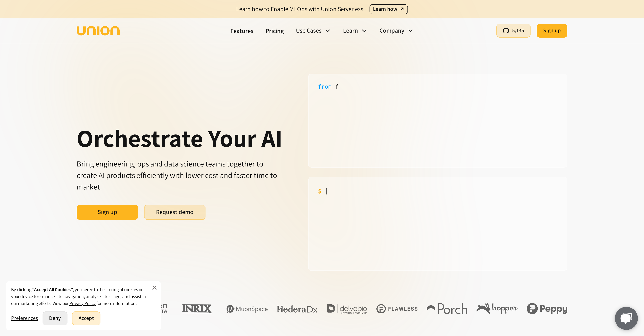Open the chat widget bubble
The height and width of the screenshot is (336, 644).
click(x=626, y=318)
